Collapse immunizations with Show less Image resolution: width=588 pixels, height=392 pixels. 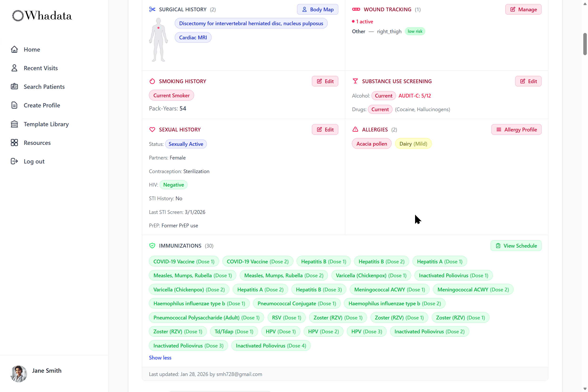[160, 358]
